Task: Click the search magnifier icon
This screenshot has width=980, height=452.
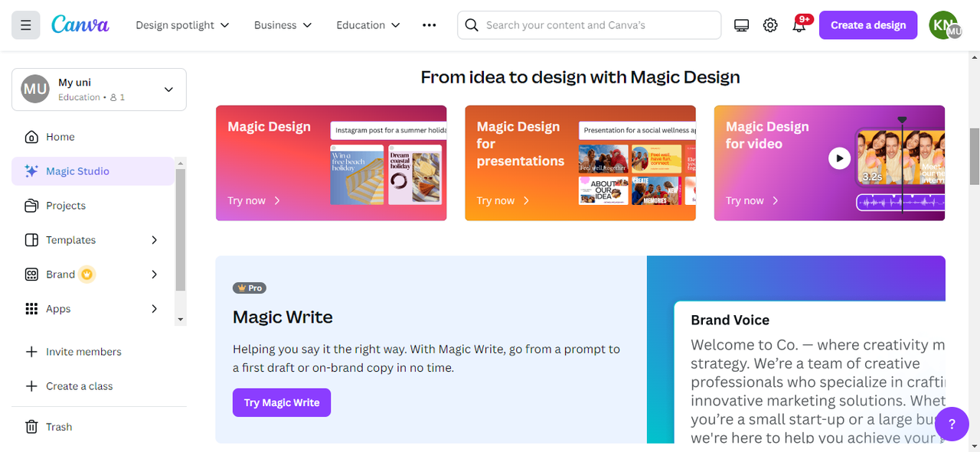Action: pos(472,25)
